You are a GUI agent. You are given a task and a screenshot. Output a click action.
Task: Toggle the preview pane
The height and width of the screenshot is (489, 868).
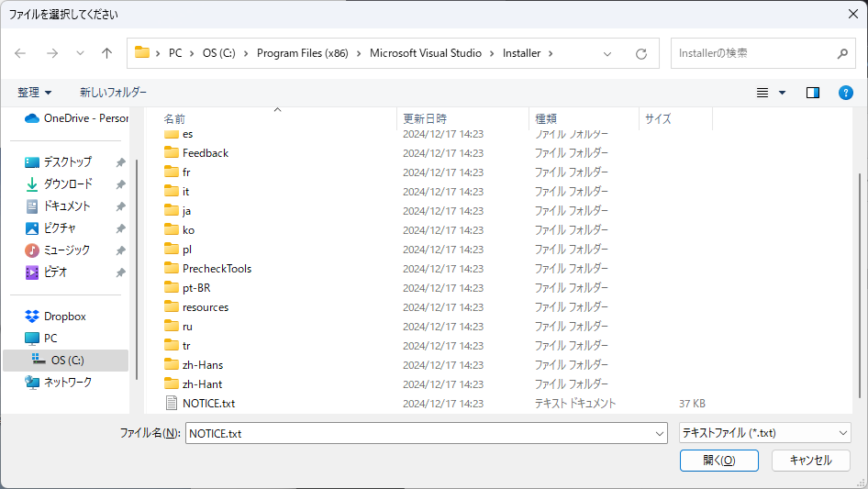[813, 93]
